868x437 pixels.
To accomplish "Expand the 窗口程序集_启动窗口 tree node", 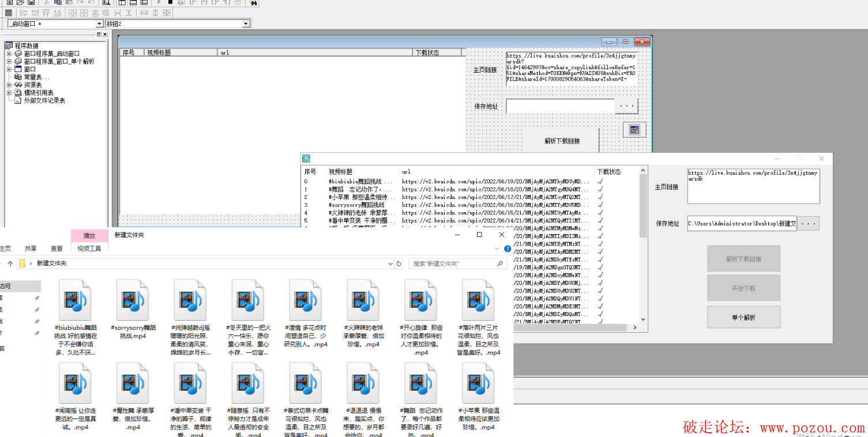I will pos(9,54).
